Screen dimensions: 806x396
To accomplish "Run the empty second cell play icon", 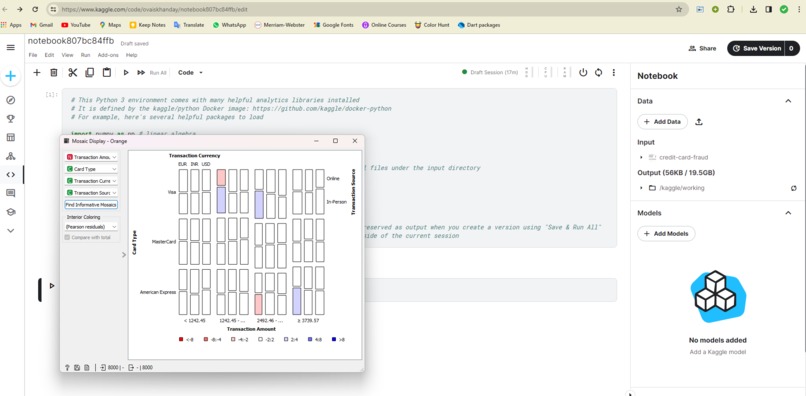I will pos(52,285).
